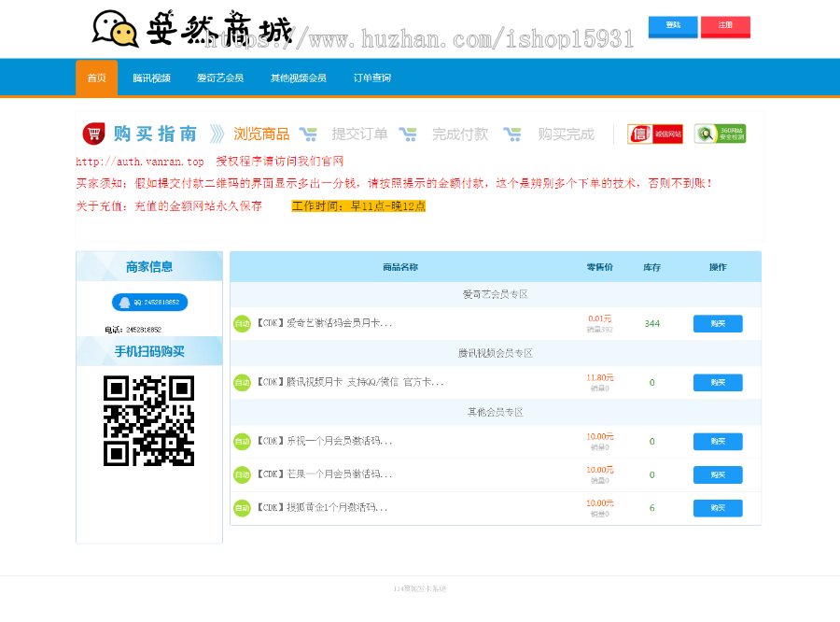840x622 pixels.
Task: Click the 商家信息 panel heading
Action: (x=149, y=267)
